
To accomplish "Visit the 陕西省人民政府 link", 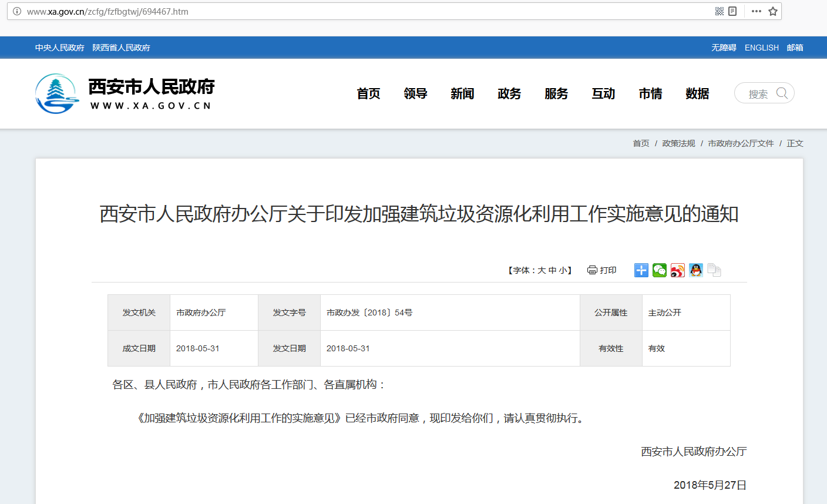I will [x=120, y=48].
